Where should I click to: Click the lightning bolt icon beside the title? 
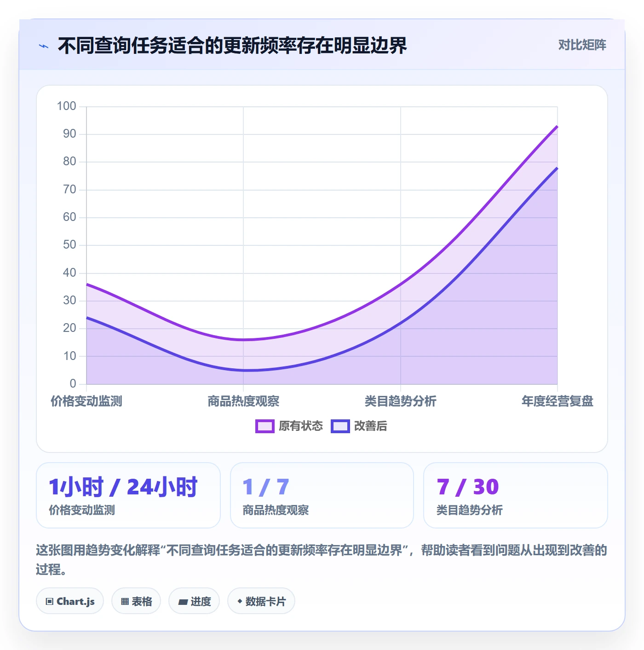pyautogui.click(x=44, y=46)
